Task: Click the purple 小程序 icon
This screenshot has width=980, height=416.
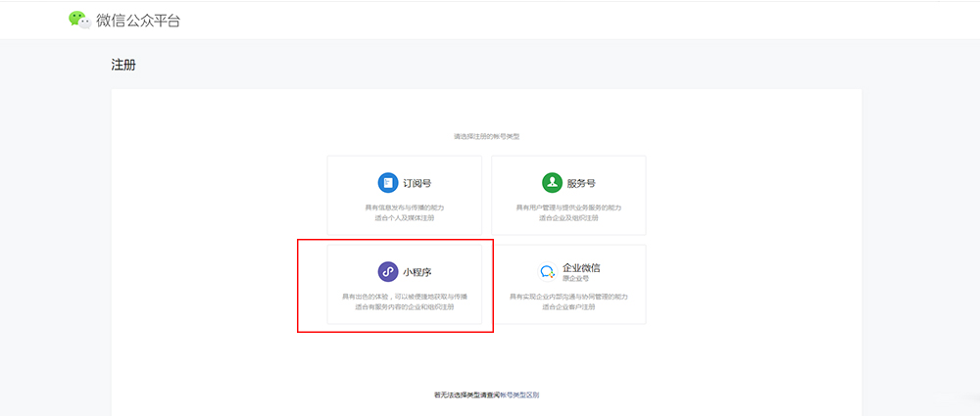Action: [x=388, y=272]
